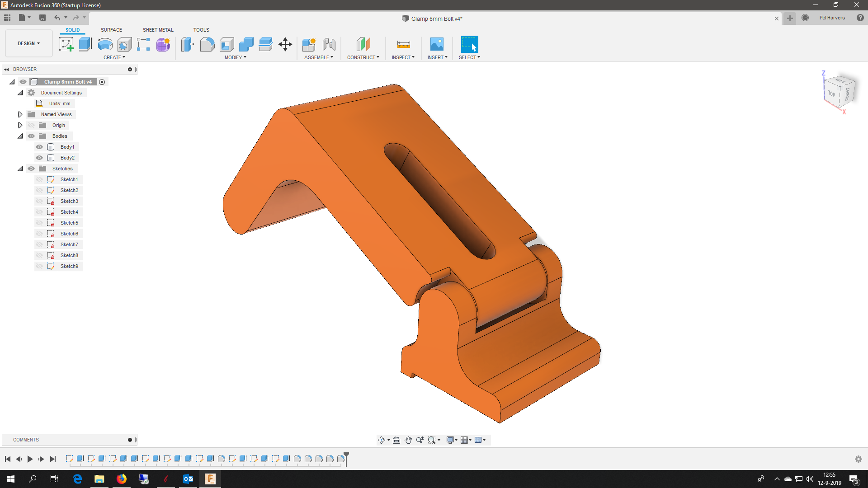Click the Combine tool icon

pos(246,44)
